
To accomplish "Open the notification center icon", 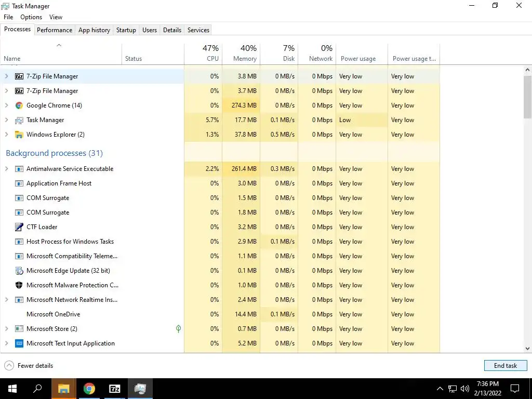I will tap(515, 389).
